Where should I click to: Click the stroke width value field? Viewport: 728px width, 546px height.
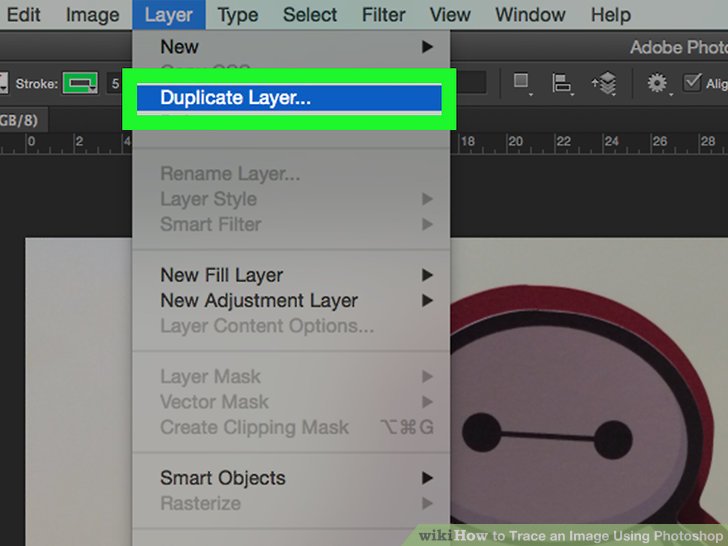coord(115,84)
